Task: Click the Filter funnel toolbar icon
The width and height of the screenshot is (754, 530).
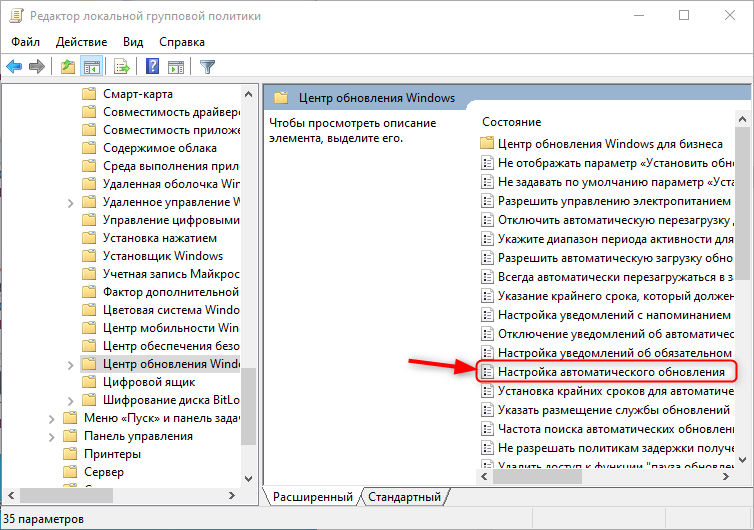Action: tap(207, 66)
